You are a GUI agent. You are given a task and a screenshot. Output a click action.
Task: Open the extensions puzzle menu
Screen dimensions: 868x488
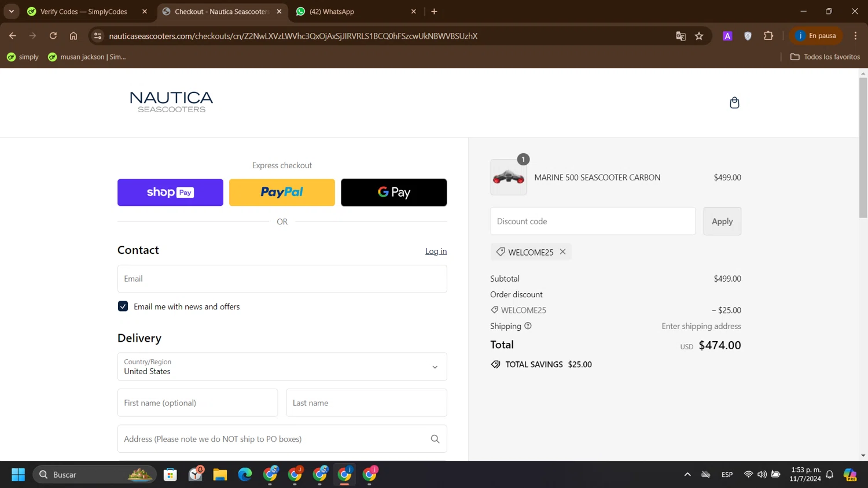click(768, 36)
